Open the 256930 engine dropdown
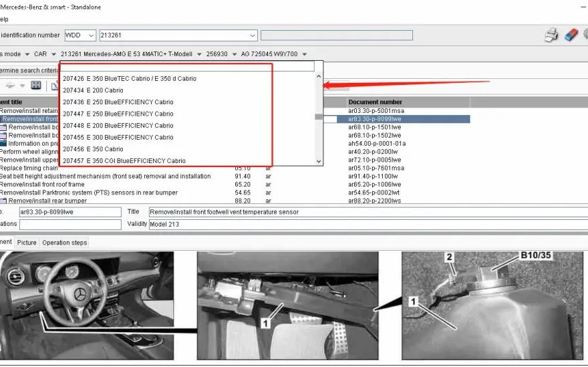 [x=235, y=54]
